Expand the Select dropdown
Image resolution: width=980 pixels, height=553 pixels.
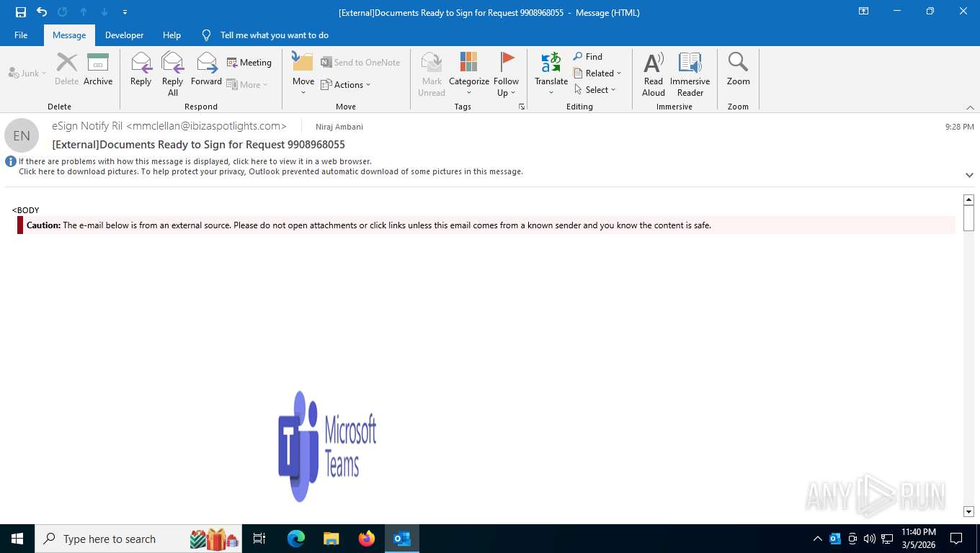[595, 90]
